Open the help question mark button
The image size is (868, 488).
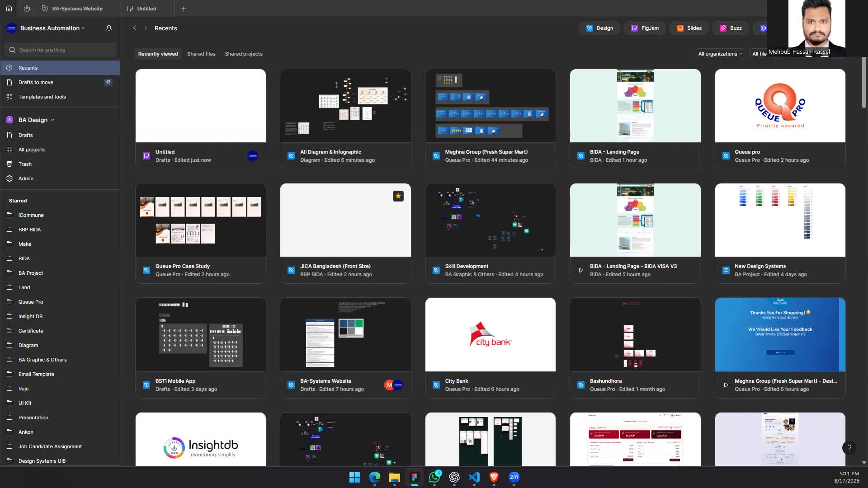pyautogui.click(x=849, y=448)
